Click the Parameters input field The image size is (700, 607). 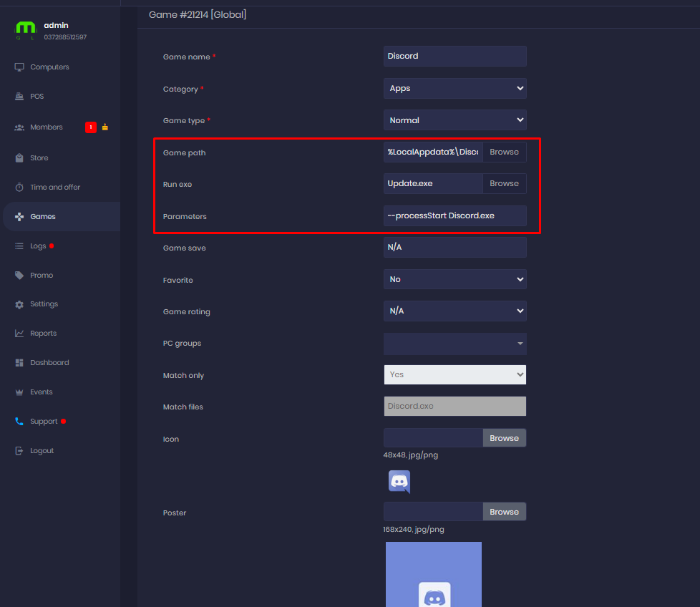[455, 215]
